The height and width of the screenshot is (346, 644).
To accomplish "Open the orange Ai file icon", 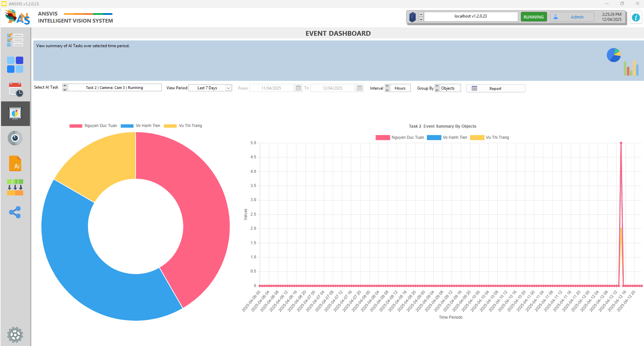I will pyautogui.click(x=15, y=163).
